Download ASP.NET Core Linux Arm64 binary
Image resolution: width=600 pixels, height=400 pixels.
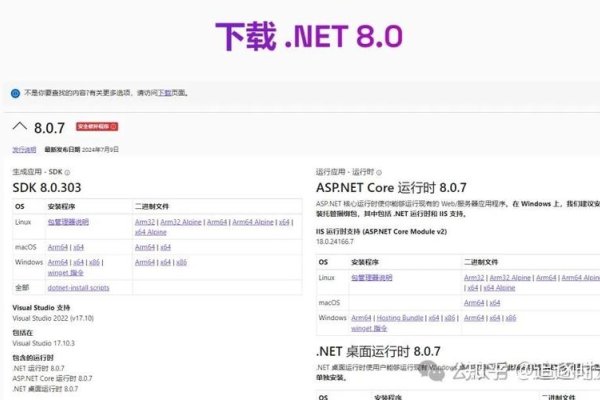pos(546,278)
